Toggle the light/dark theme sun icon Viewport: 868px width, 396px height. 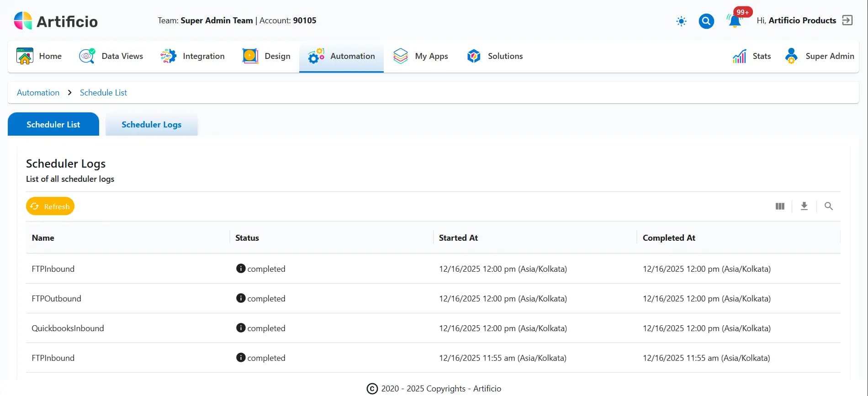point(681,21)
